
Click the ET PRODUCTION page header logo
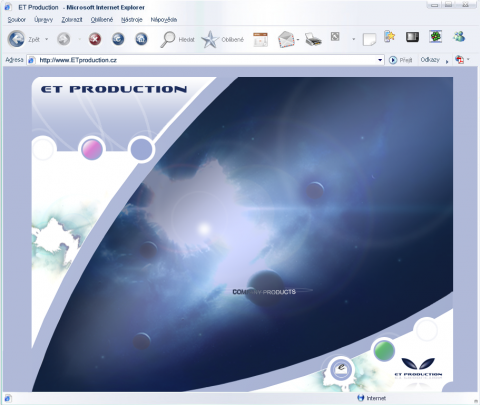(114, 89)
